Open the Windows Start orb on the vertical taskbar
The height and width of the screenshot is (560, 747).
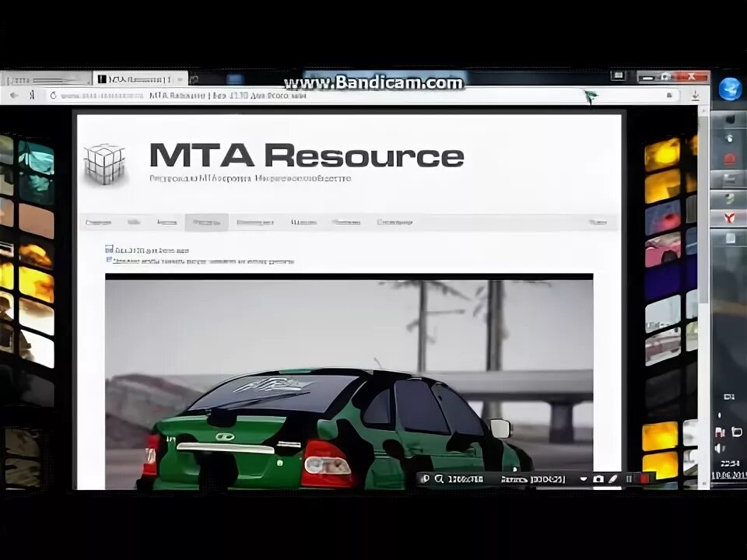[x=729, y=89]
